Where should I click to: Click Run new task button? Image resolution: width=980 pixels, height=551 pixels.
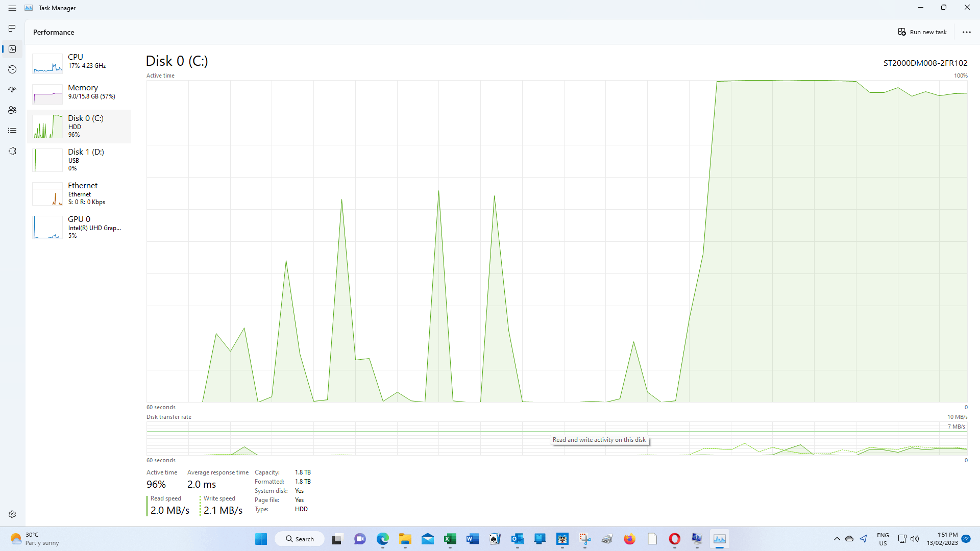(x=922, y=32)
